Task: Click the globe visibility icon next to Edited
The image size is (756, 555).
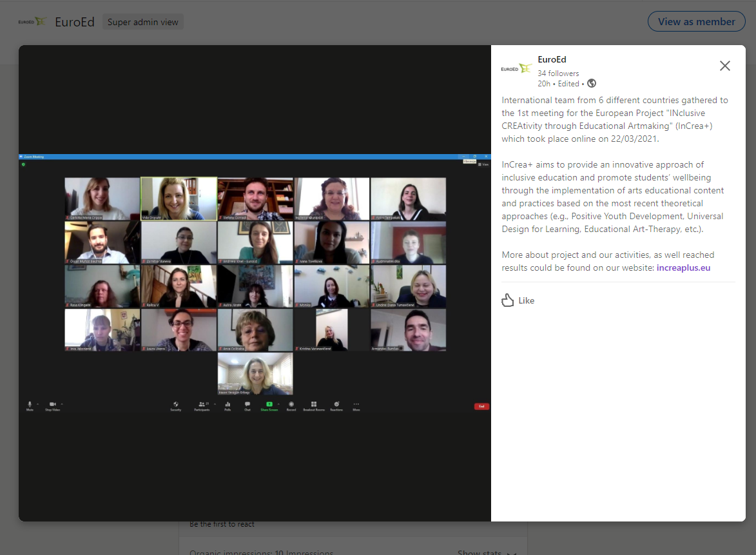Action: (x=592, y=83)
